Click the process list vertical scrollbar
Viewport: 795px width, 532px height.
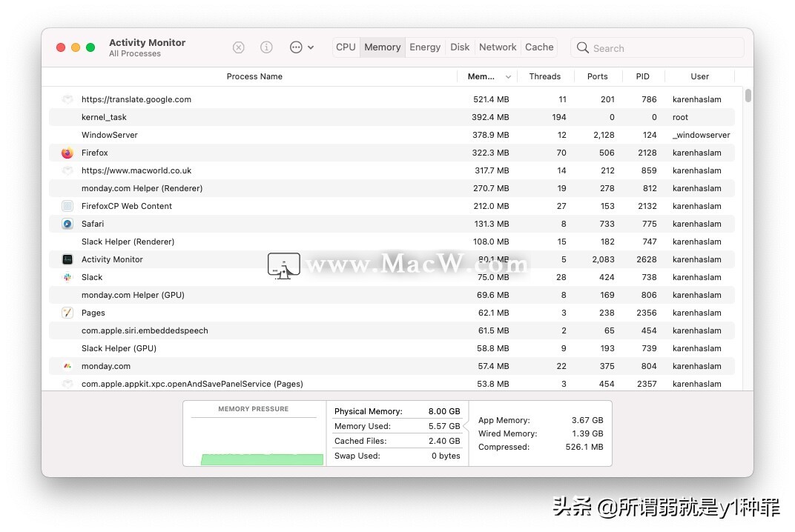[x=748, y=96]
